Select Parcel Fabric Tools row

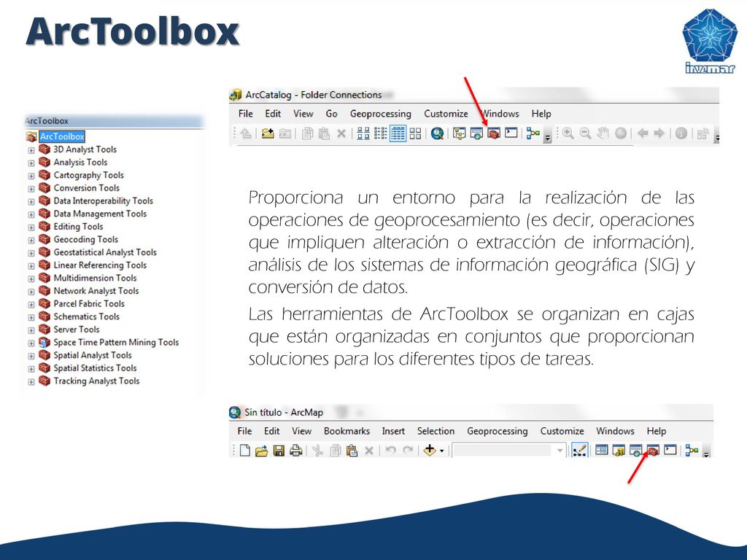tap(88, 304)
